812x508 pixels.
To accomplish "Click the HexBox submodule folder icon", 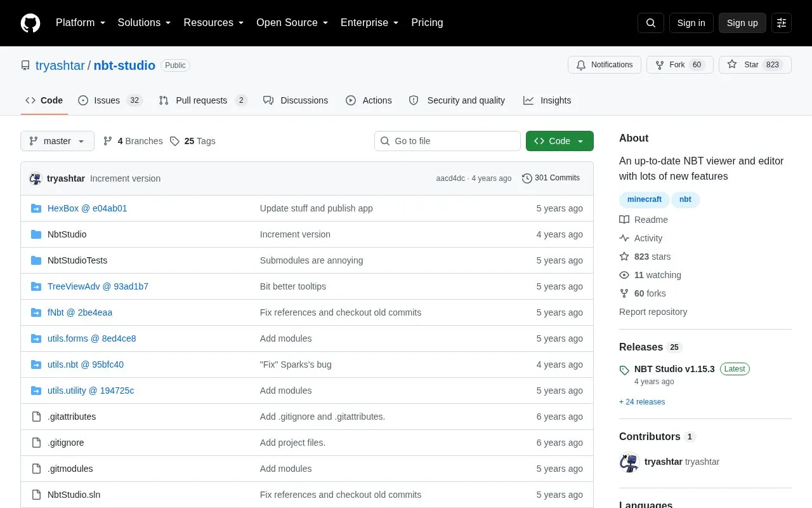I will (x=36, y=208).
